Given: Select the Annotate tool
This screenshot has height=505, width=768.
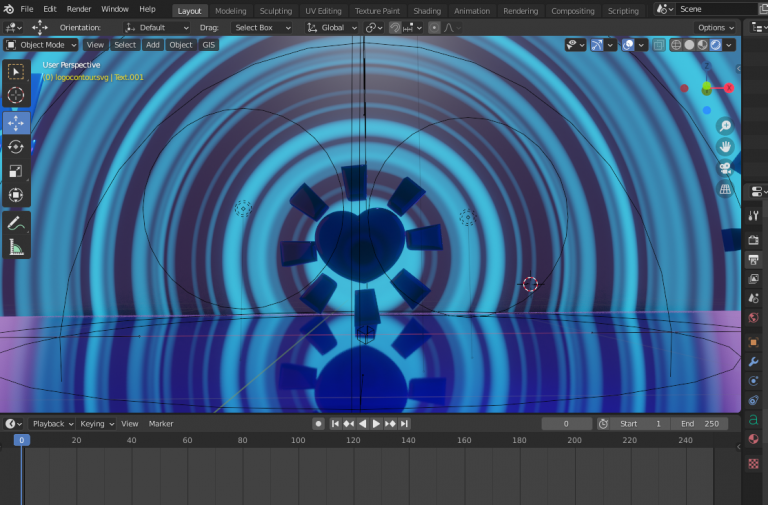Looking at the screenshot, I should point(16,223).
